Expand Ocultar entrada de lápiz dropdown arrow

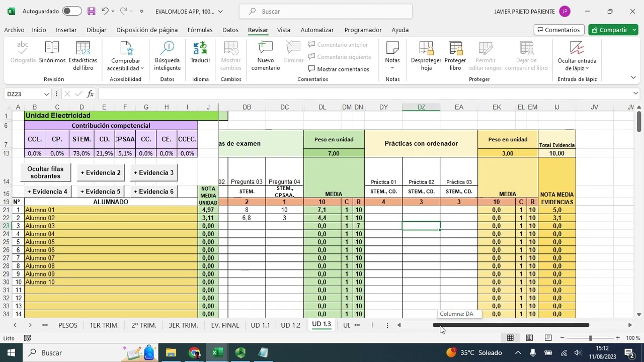pos(587,68)
